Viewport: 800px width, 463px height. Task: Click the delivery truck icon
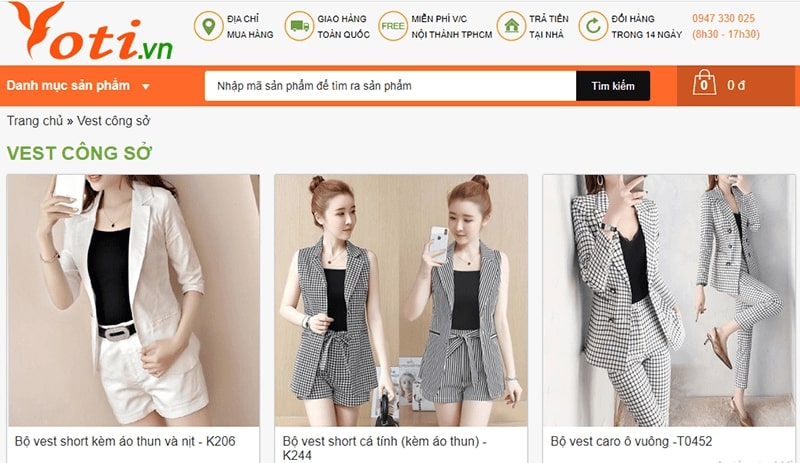tap(299, 26)
